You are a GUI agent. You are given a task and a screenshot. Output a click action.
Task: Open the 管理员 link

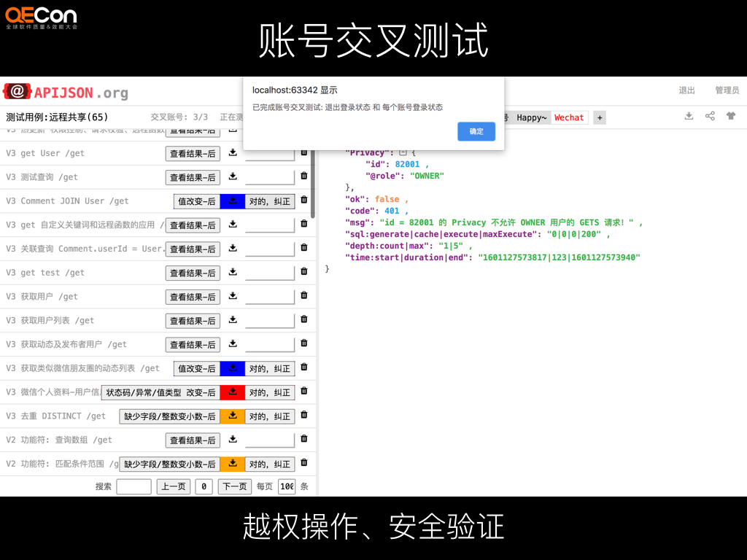click(727, 90)
